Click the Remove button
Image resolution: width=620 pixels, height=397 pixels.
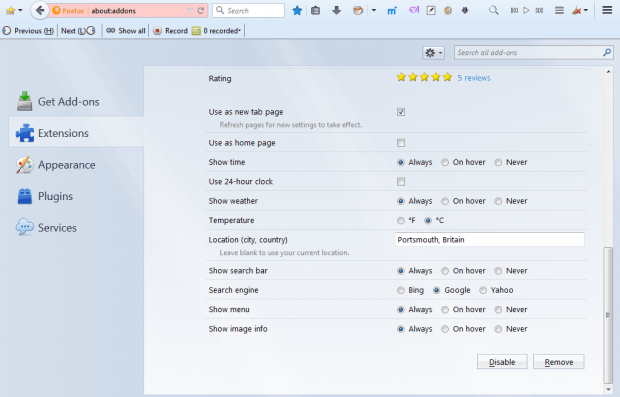pyautogui.click(x=559, y=362)
